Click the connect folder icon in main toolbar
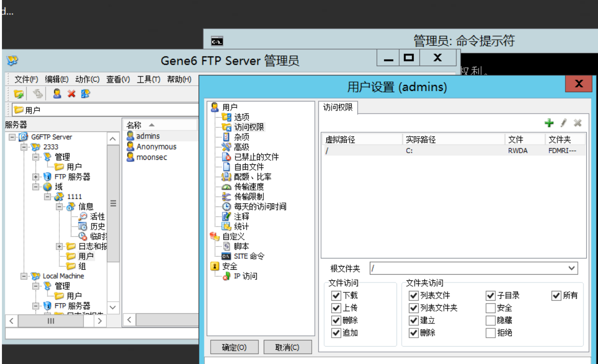 coord(19,94)
